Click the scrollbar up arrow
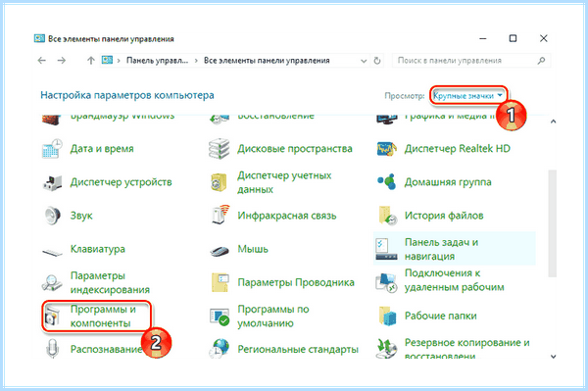Screen dimensions: 588x391 pos(553,122)
